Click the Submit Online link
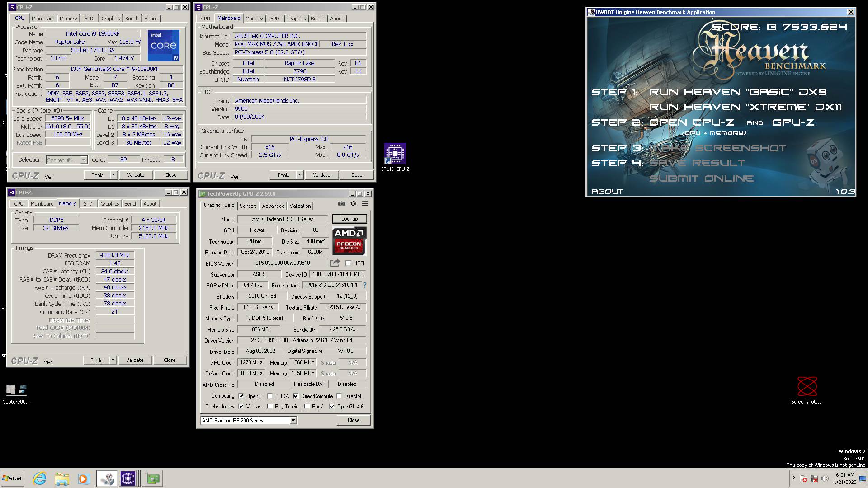 coord(701,178)
